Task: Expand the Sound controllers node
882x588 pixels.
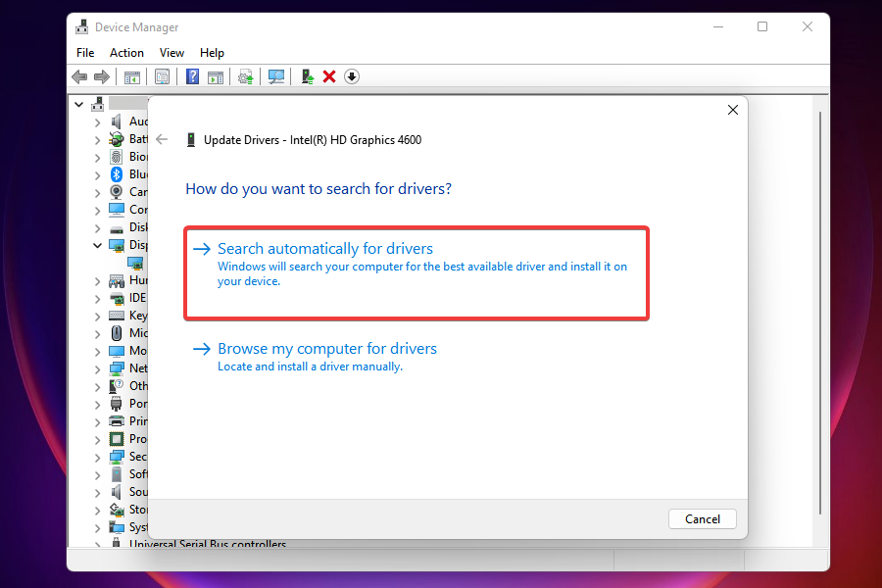Action: (97, 493)
